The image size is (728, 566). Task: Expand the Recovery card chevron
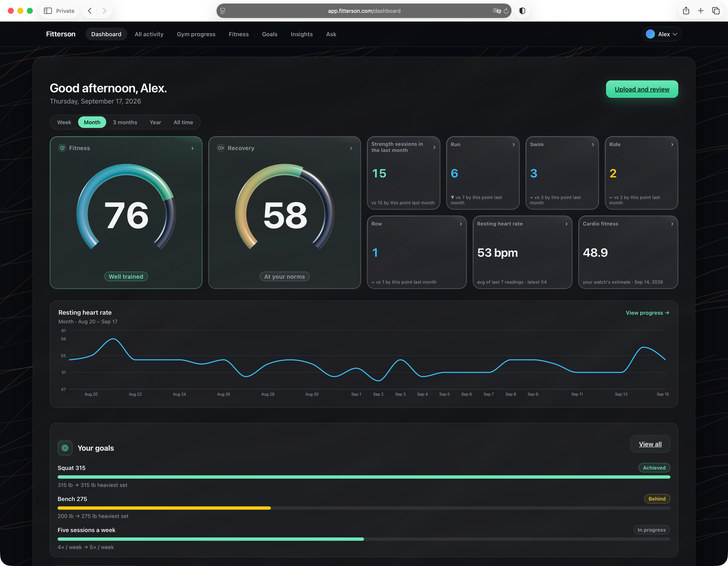coord(351,148)
